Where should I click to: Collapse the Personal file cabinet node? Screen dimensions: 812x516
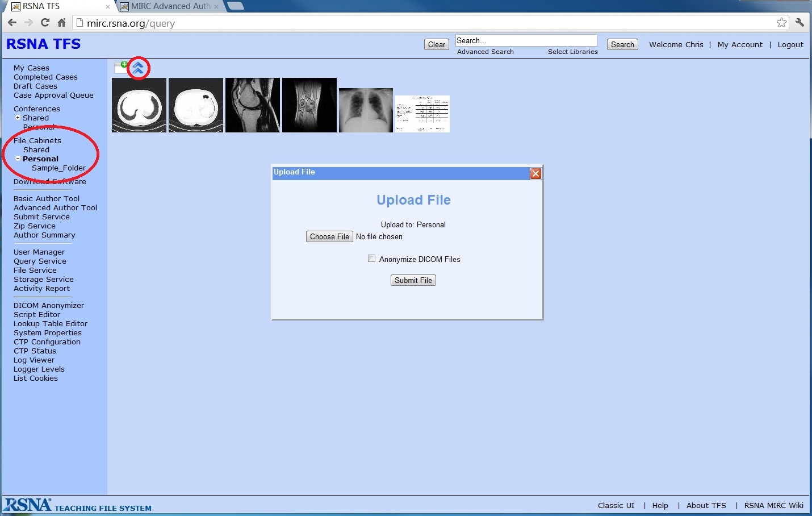(18, 159)
